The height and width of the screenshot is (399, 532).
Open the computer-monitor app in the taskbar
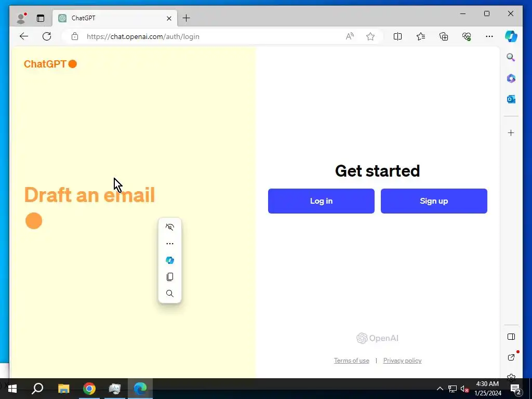coord(115,389)
